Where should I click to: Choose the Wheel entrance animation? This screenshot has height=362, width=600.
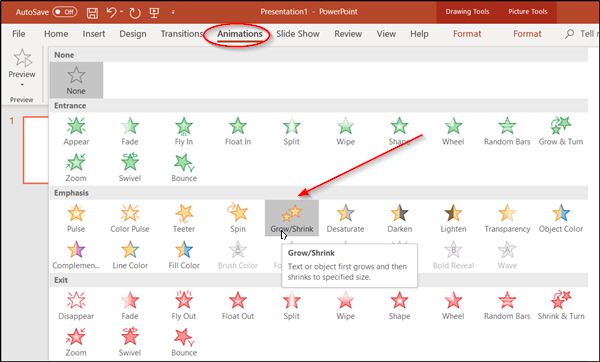pos(453,131)
